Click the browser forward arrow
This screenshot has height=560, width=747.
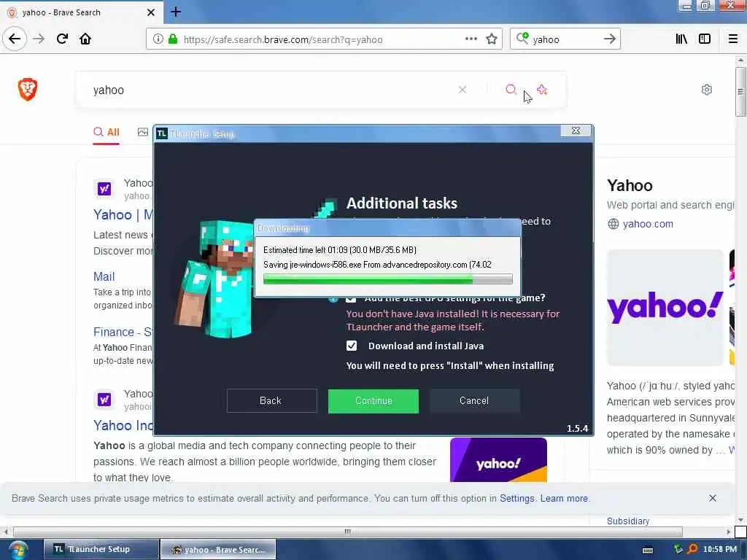coord(39,39)
